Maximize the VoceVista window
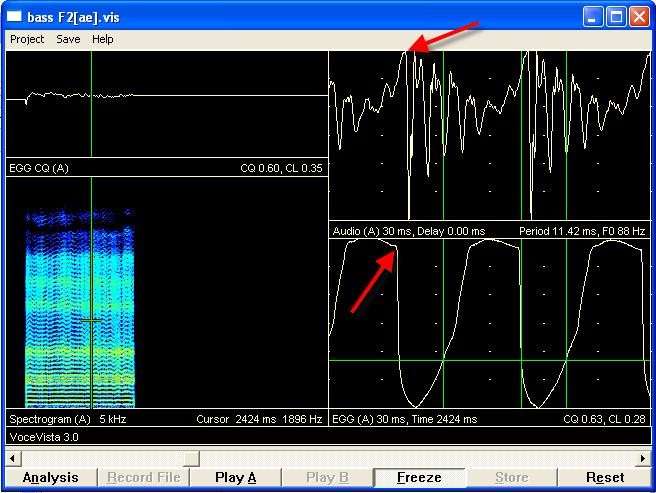Viewport: 656px width, 493px height. click(x=616, y=15)
